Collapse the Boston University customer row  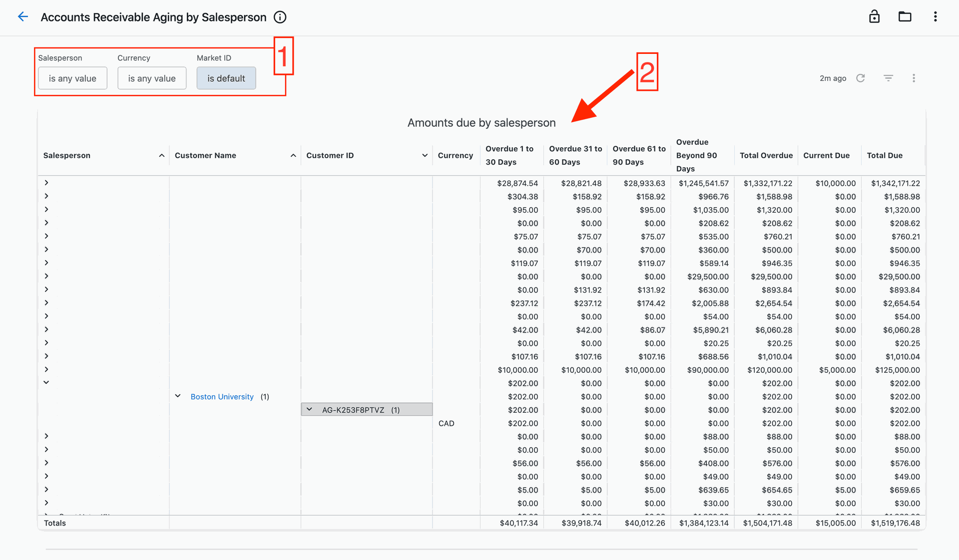pos(178,396)
